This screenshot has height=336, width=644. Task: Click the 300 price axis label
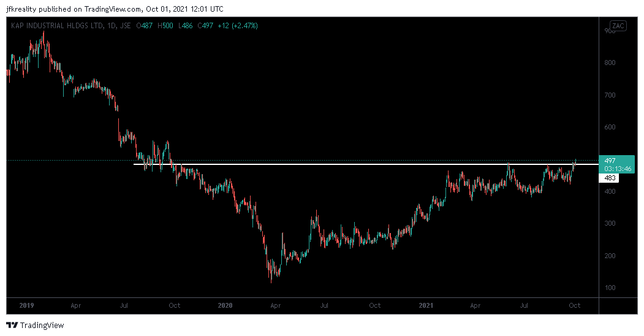pyautogui.click(x=610, y=223)
